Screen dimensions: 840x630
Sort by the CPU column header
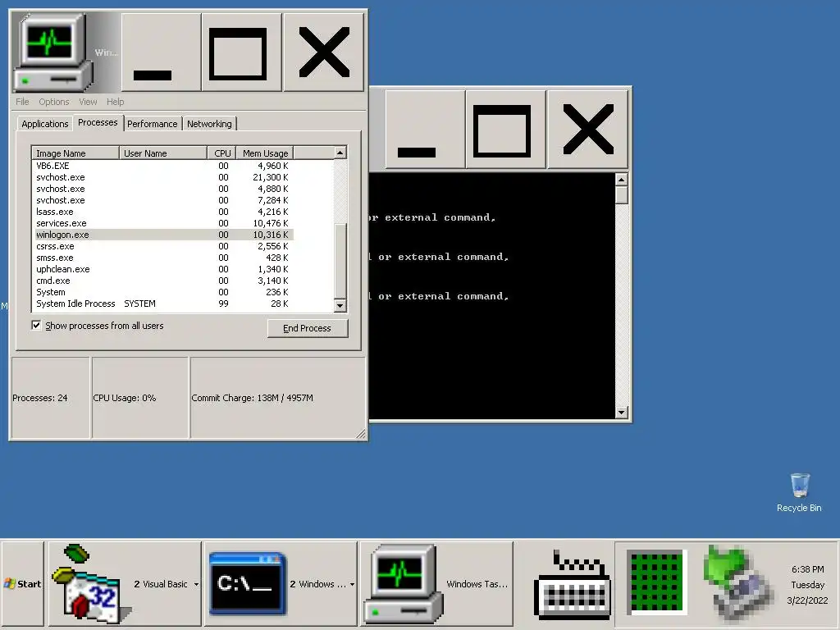coord(221,153)
